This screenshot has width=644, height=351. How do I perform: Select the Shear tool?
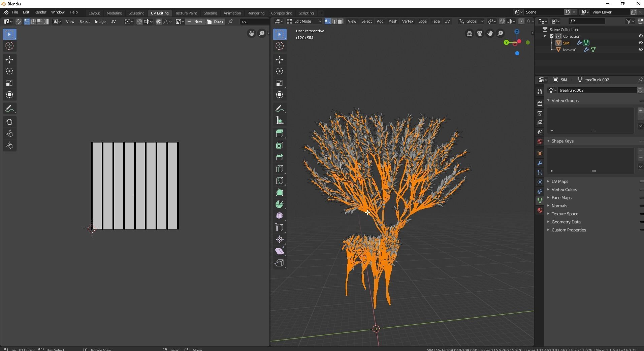pos(280,251)
